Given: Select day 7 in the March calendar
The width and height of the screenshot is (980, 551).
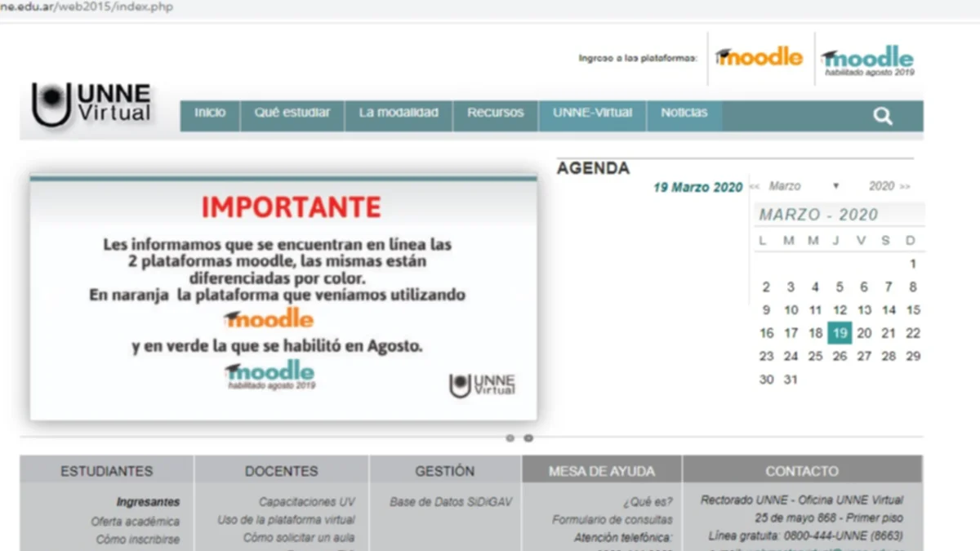Looking at the screenshot, I should 889,287.
